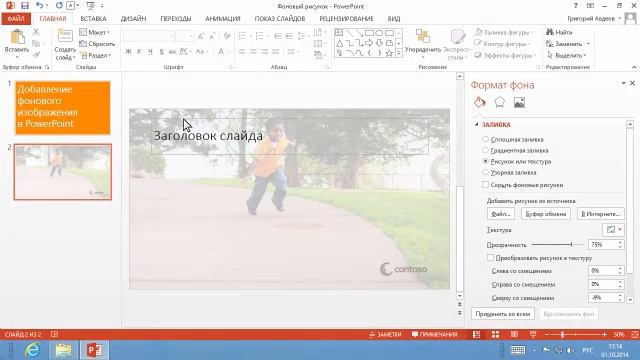Image resolution: width=640 pixels, height=360 pixels.
Task: Select slide 1 thumbnail in the panel
Action: [63, 108]
